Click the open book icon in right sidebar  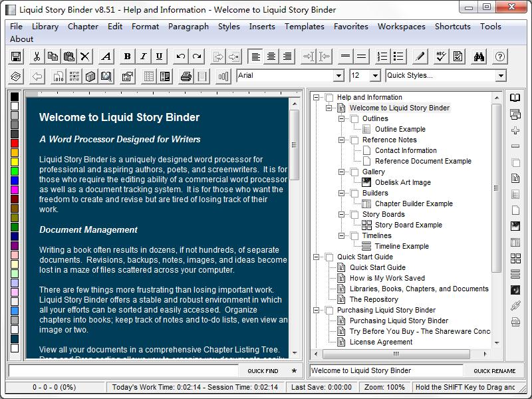tap(515, 98)
